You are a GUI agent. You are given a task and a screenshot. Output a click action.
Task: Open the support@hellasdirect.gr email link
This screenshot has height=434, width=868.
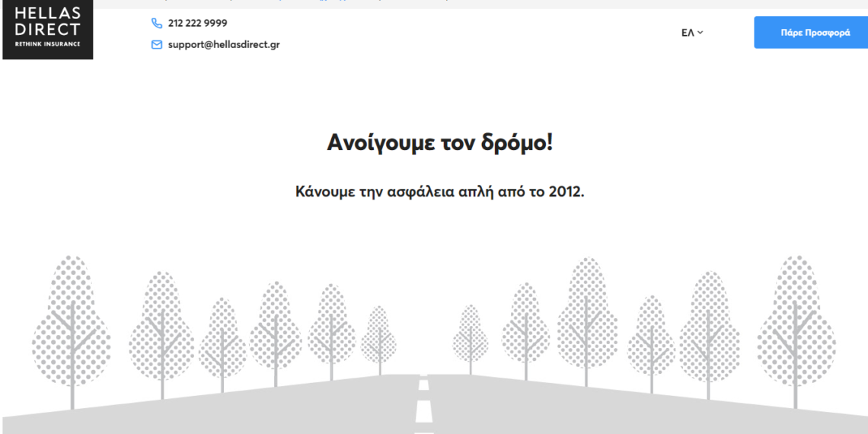223,45
